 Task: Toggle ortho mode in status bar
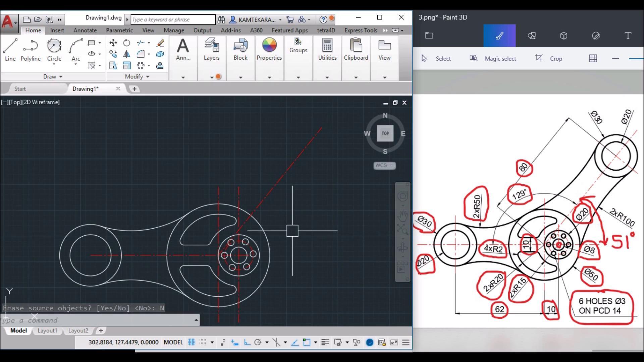(x=247, y=342)
